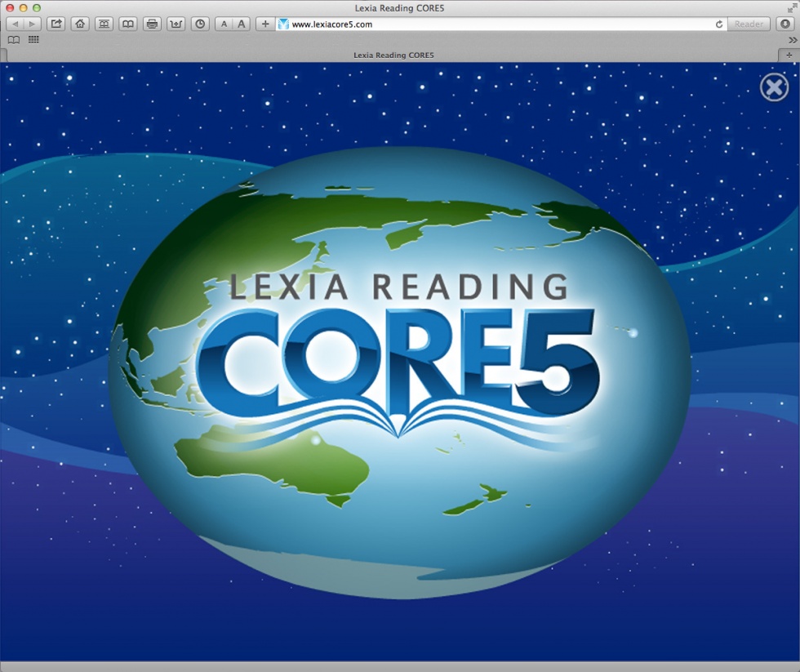Viewport: 800px width, 672px height.
Task: Open a new tab with plus button
Action: click(x=789, y=56)
